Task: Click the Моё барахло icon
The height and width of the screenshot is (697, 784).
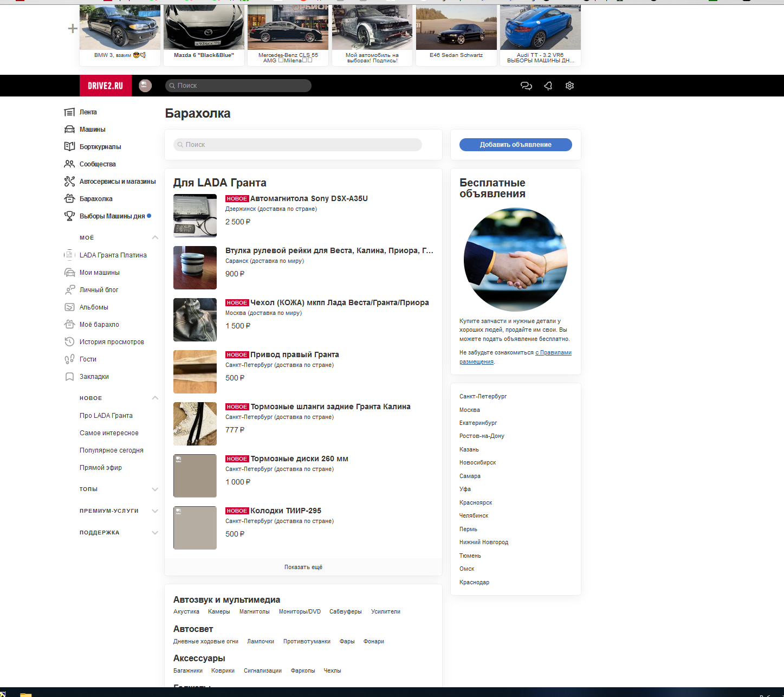Action: 69,325
